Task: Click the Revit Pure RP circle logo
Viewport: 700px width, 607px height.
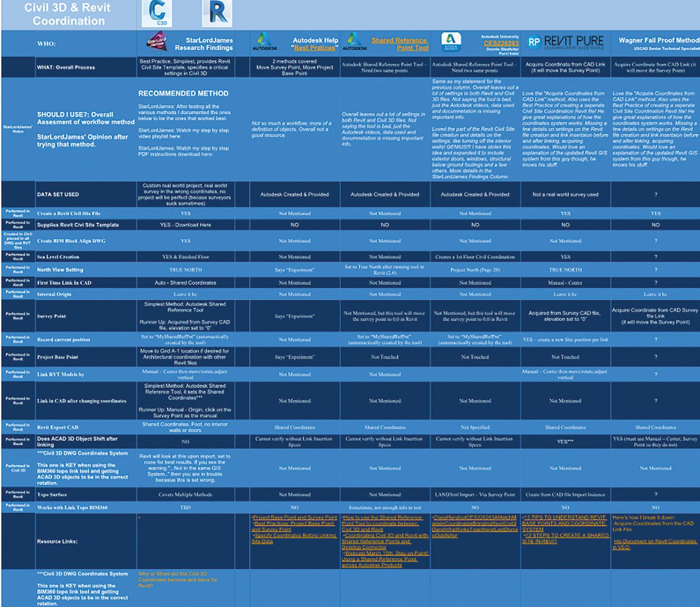Action: point(534,42)
